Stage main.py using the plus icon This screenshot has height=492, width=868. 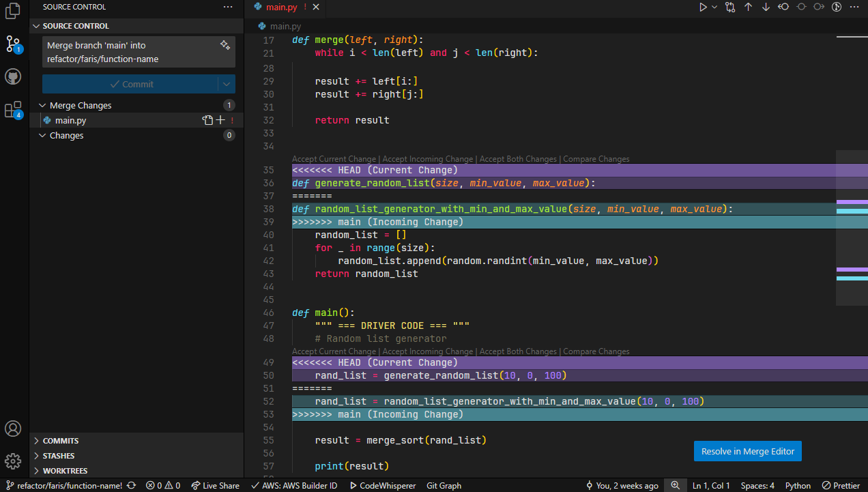point(220,120)
